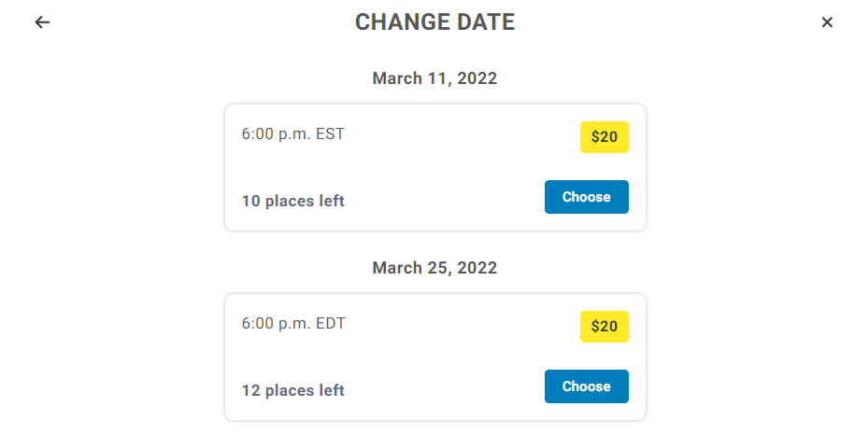The image size is (868, 435).
Task: Click the "EDT" timezone abbreviation
Action: [331, 323]
